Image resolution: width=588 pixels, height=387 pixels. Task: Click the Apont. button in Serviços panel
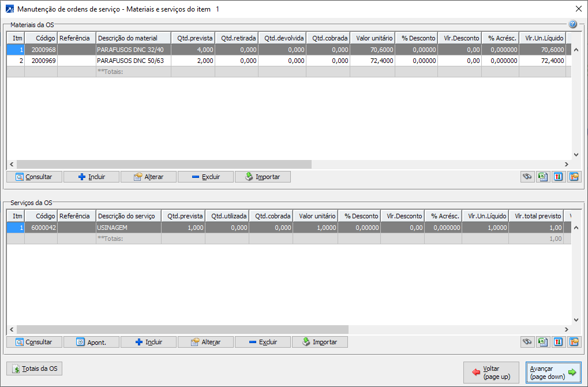92,342
